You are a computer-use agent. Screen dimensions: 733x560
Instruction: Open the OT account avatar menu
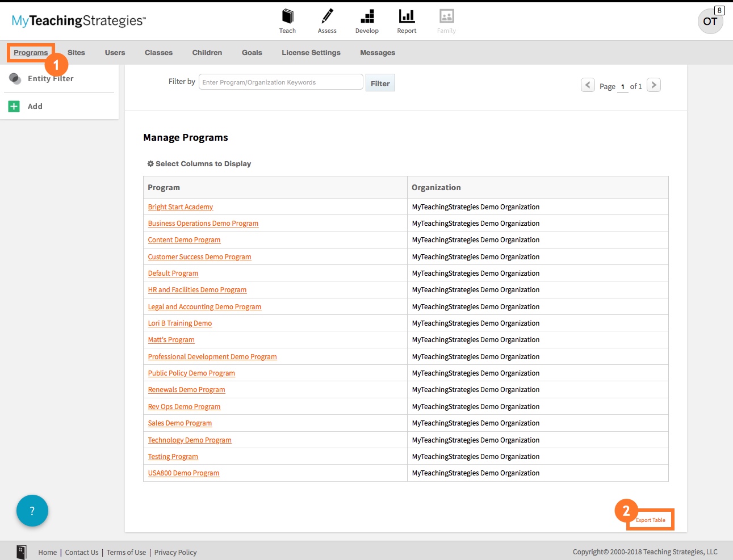click(x=710, y=21)
